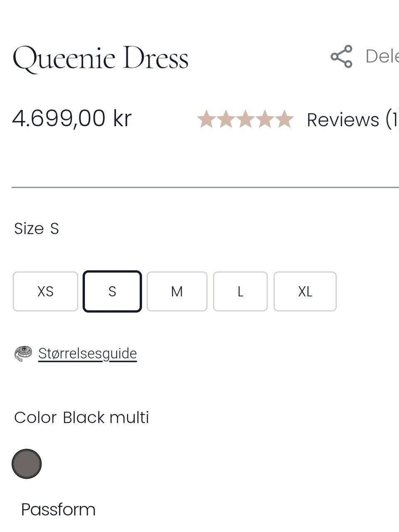The height and width of the screenshot is (532, 399).
Task: Click the measuring tape icon
Action: tap(23, 353)
